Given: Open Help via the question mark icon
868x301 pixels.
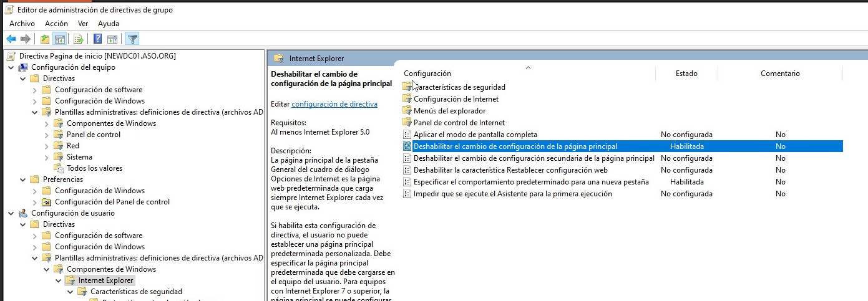Looking at the screenshot, I should tap(98, 39).
